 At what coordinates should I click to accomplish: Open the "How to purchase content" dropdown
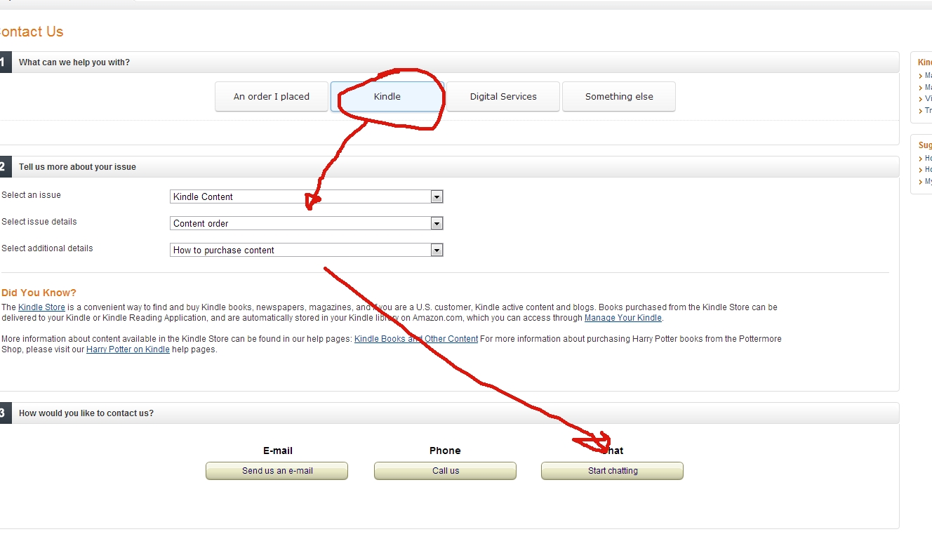tap(306, 250)
